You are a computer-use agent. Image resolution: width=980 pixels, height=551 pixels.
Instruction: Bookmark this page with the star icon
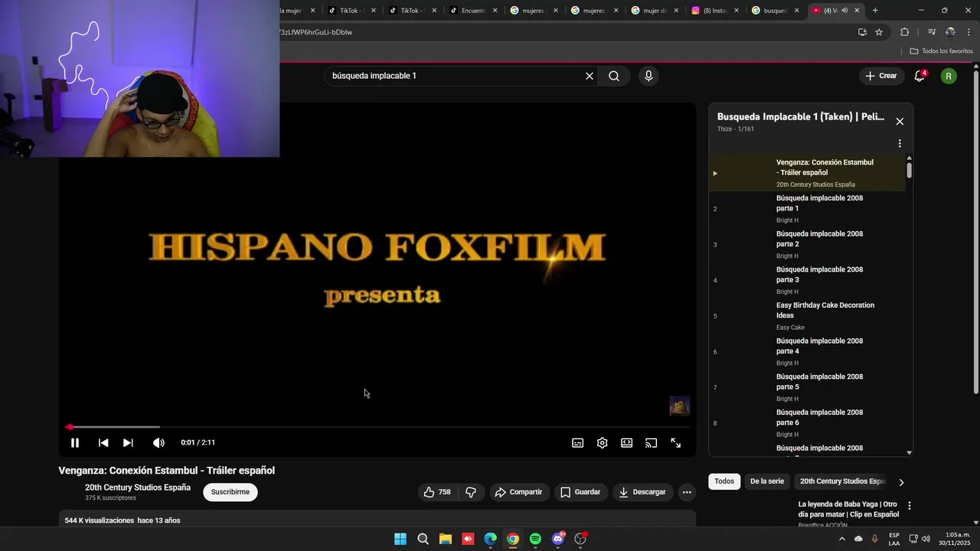coord(879,32)
